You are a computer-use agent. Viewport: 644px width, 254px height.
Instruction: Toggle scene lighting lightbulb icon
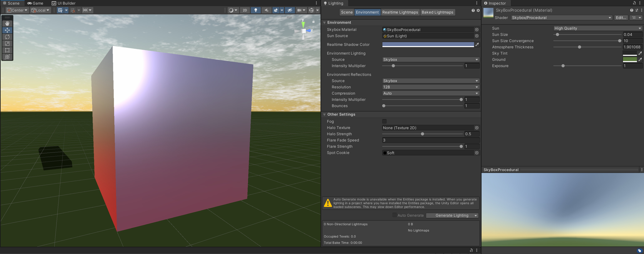(256, 10)
